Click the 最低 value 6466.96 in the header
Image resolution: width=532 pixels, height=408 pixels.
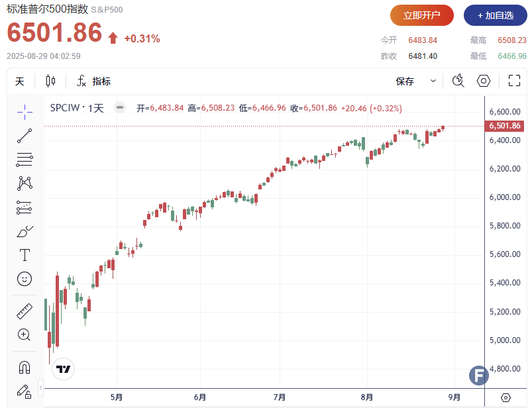(x=512, y=56)
